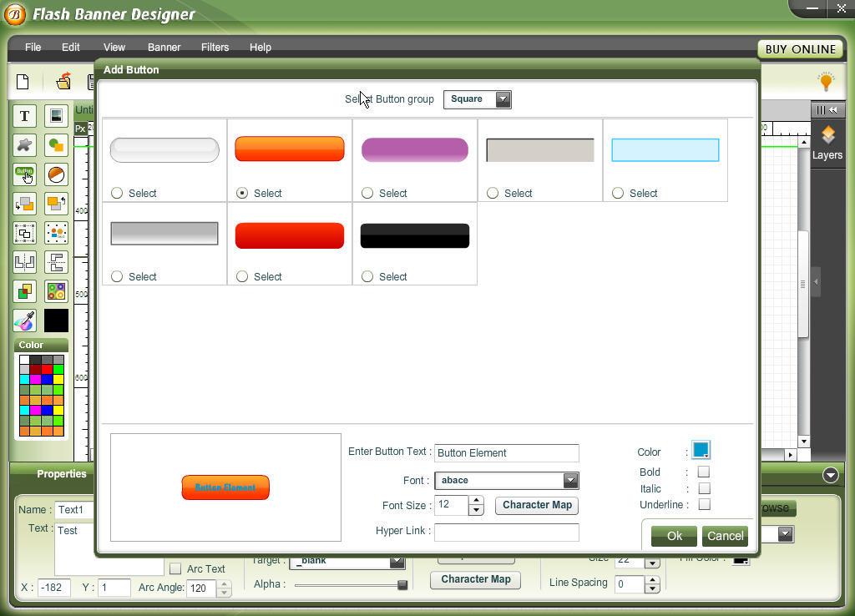Image resolution: width=855 pixels, height=616 pixels.
Task: Confirm button settings with Ok
Action: tap(673, 536)
